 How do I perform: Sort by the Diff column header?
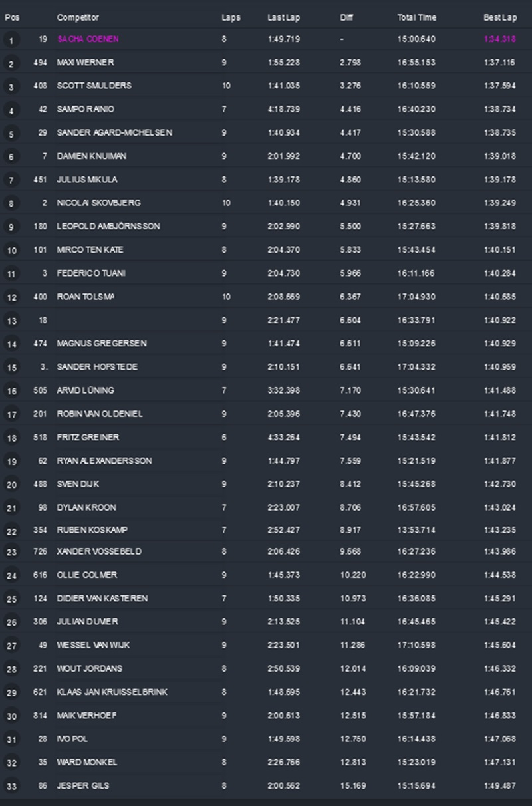click(x=346, y=17)
